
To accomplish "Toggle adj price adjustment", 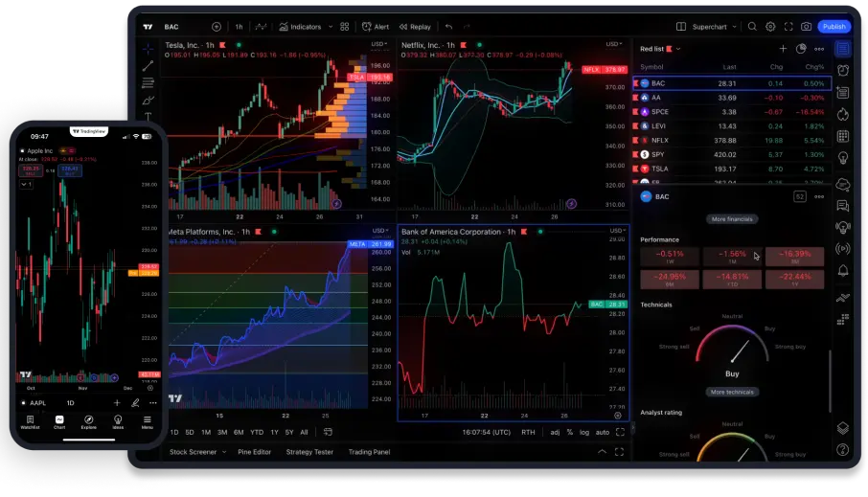I will [x=555, y=432].
